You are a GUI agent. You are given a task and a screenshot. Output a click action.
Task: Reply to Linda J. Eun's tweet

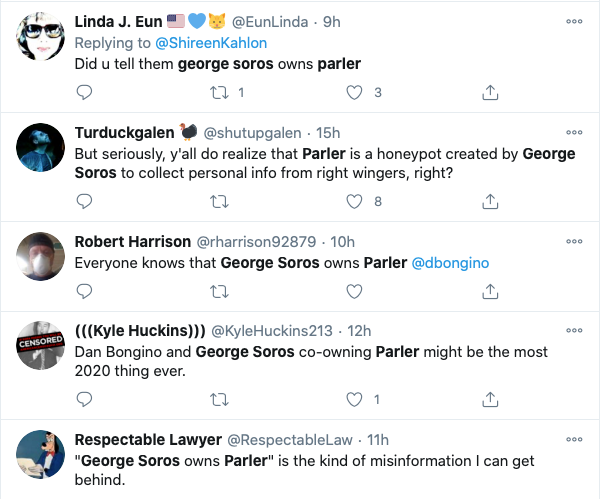[85, 93]
